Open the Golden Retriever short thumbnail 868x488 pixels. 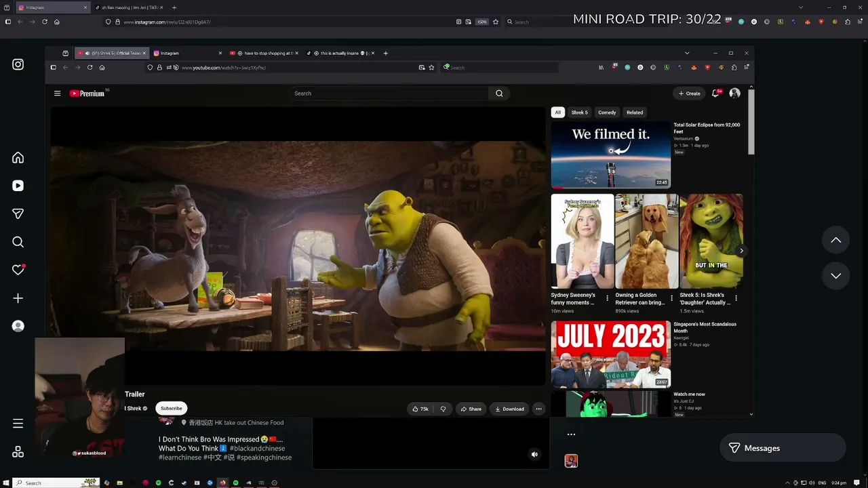pyautogui.click(x=647, y=241)
